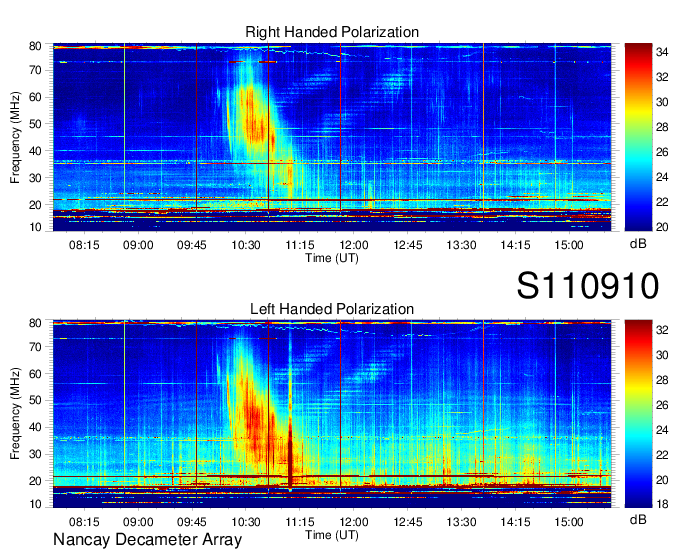Click 12:45 time tick on Left Handed plot
This screenshot has height=552, width=680.
coord(408,522)
